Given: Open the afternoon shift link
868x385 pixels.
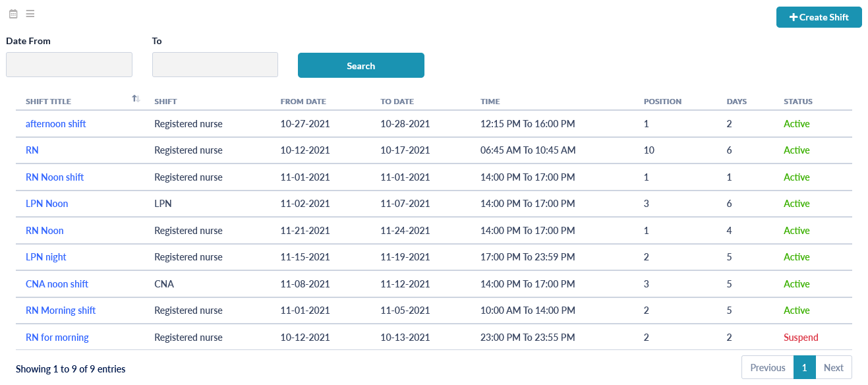Looking at the screenshot, I should 56,124.
